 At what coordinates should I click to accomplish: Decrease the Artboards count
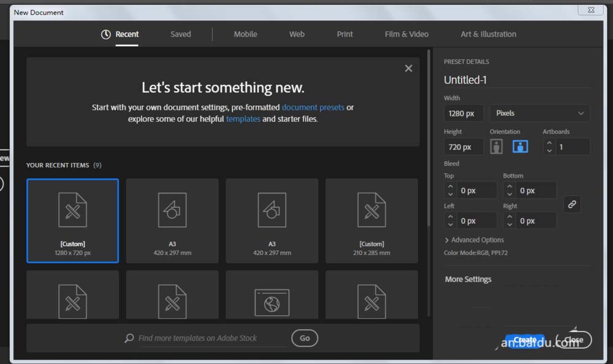point(549,151)
